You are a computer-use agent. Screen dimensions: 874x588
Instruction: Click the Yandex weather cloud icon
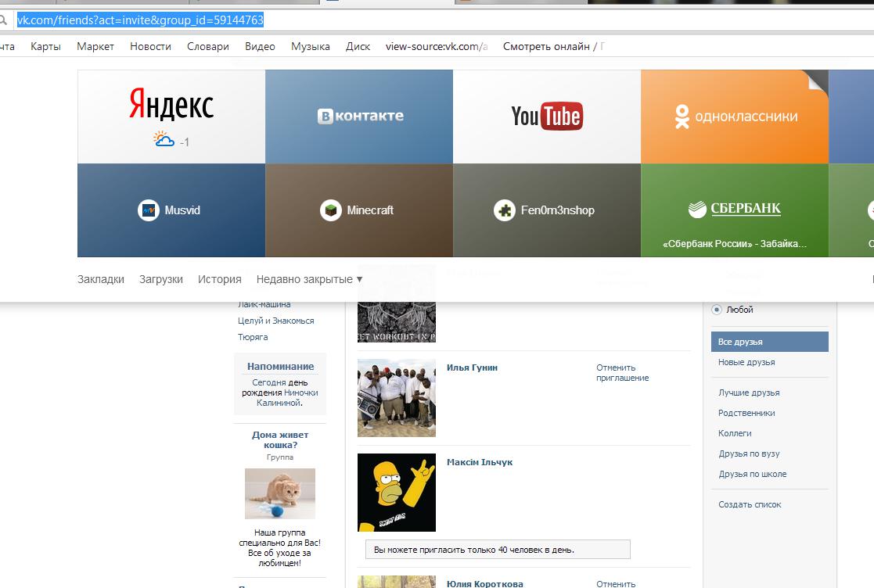(164, 139)
